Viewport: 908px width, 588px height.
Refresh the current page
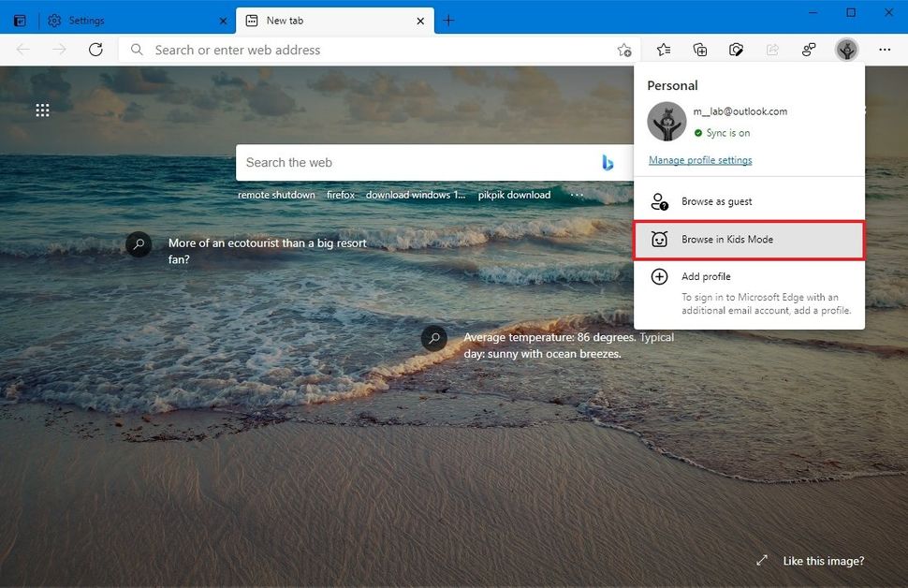[x=96, y=50]
